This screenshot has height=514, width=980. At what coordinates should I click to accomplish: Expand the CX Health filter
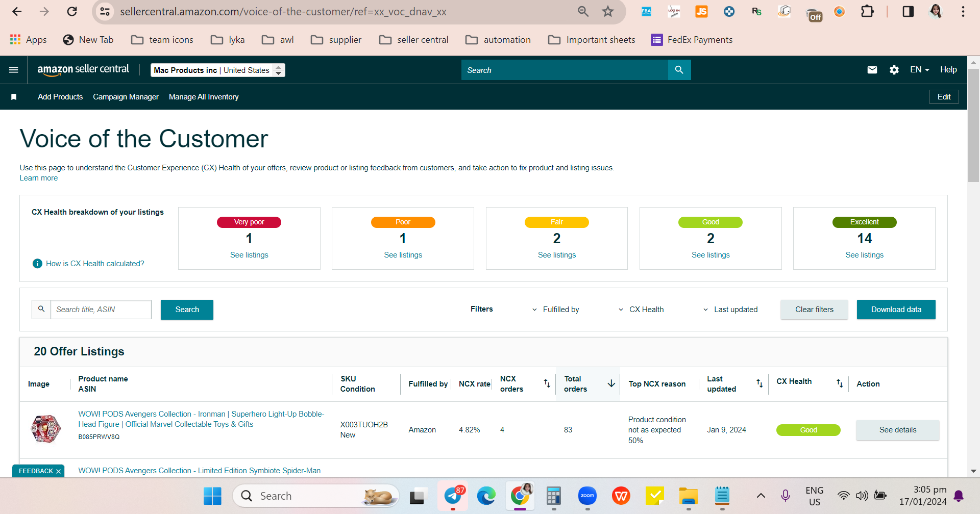click(x=641, y=310)
